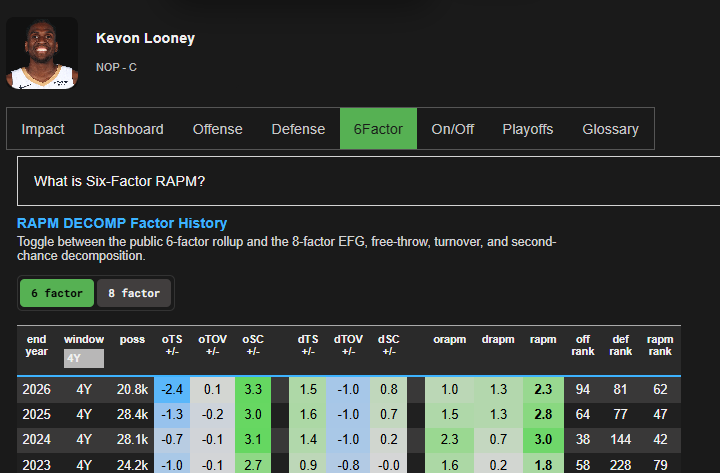The image size is (720, 473).
Task: Sort by orapm column header
Action: click(x=450, y=339)
